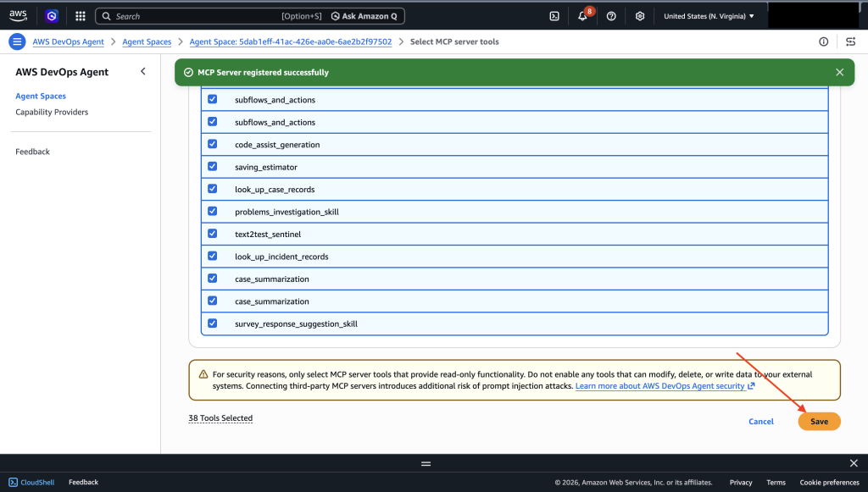Image resolution: width=868 pixels, height=492 pixels.
Task: Open the info panel icon
Action: click(x=824, y=41)
